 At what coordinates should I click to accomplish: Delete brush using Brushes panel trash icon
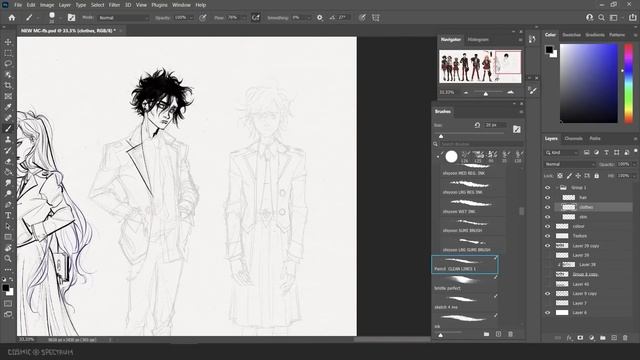(x=510, y=334)
